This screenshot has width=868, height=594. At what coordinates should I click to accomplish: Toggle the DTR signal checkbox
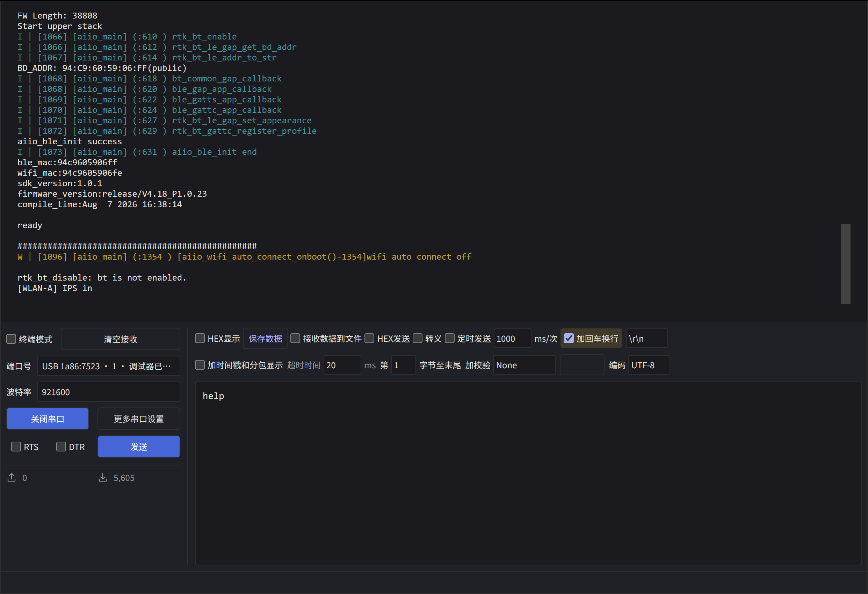pyautogui.click(x=61, y=447)
